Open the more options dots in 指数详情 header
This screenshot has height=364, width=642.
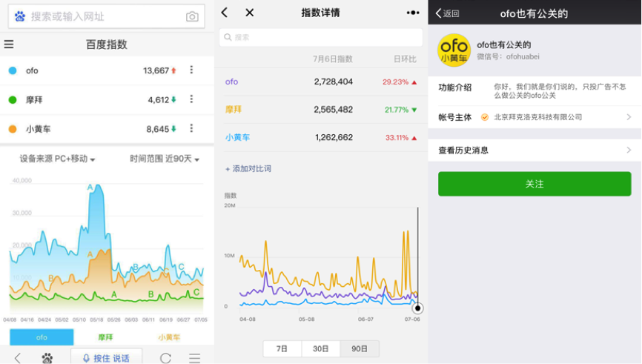[x=413, y=13]
